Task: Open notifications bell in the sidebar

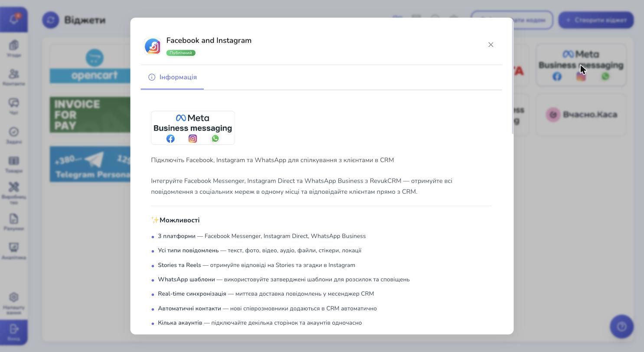Action: (14, 20)
